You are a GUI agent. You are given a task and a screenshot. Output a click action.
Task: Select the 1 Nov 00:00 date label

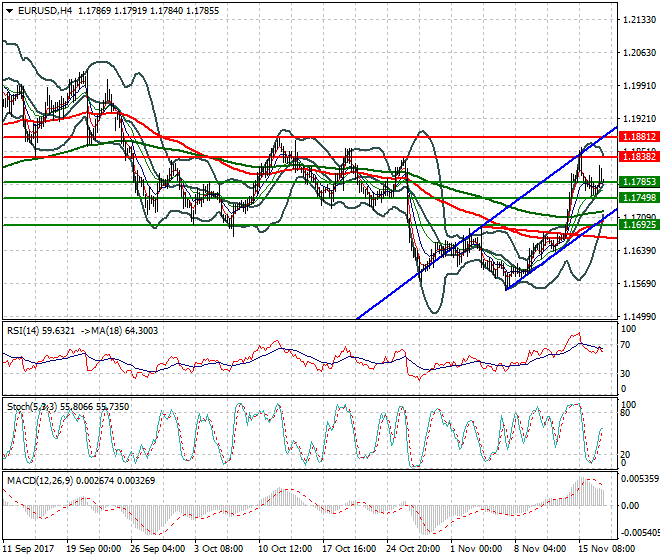[476, 549]
